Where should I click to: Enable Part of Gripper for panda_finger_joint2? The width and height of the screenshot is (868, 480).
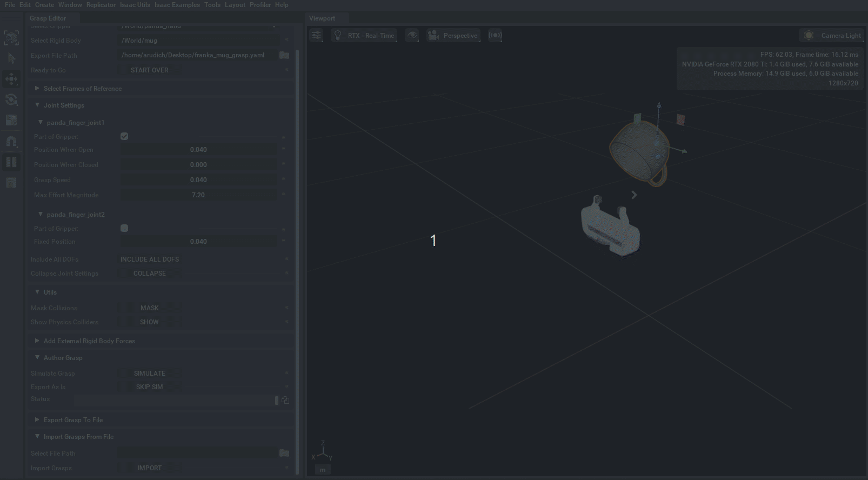[x=124, y=228]
